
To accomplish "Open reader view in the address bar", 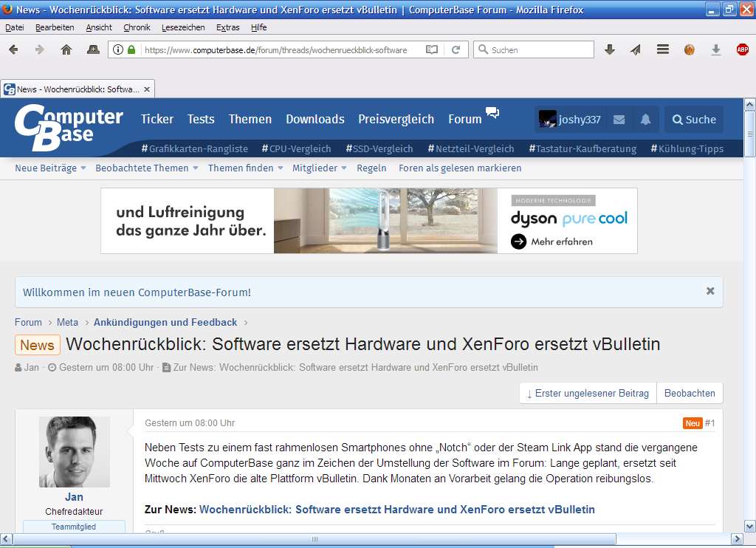I will (x=432, y=49).
